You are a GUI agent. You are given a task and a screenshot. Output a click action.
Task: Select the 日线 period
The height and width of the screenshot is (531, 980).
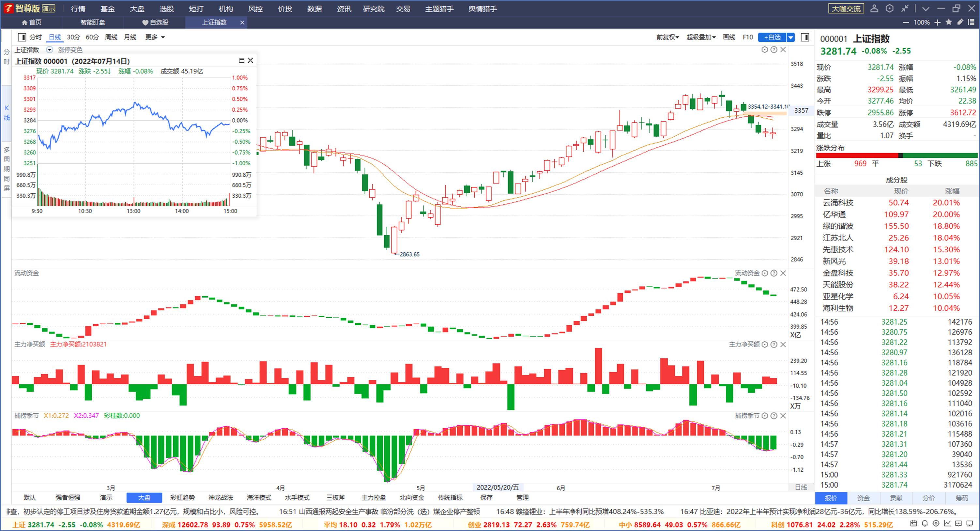(55, 37)
